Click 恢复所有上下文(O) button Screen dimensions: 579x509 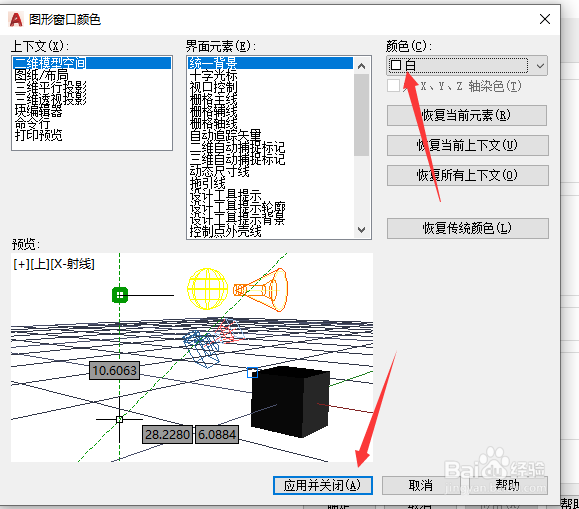click(x=467, y=175)
